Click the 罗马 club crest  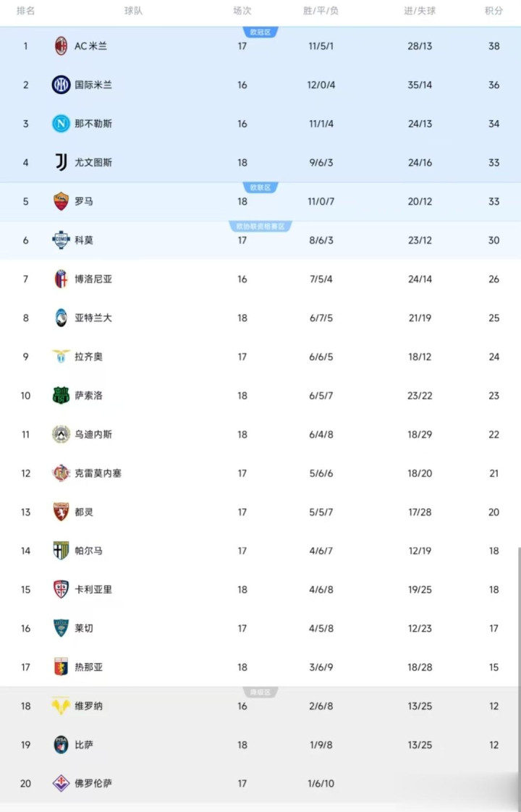61,201
